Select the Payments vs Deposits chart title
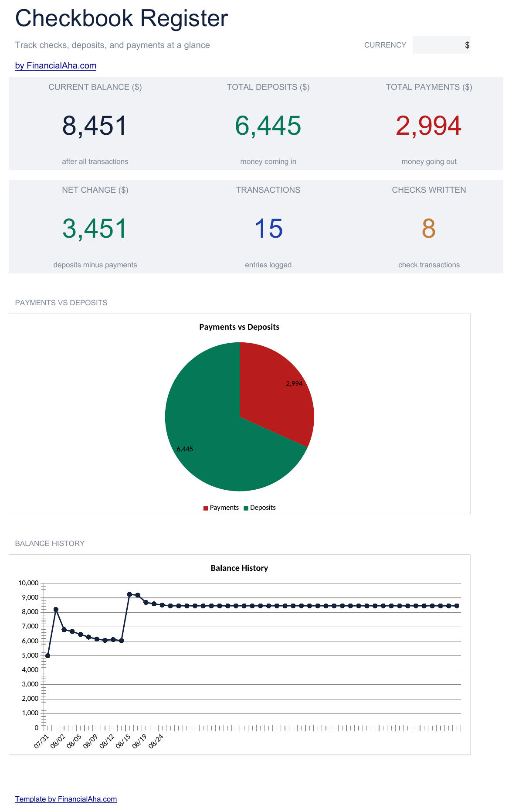Viewport: 512px width, 812px height. pos(239,327)
